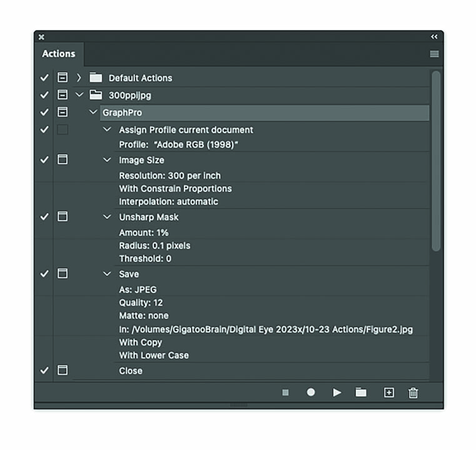Expand the Default Actions folder
This screenshot has width=476, height=450.
coord(79,78)
